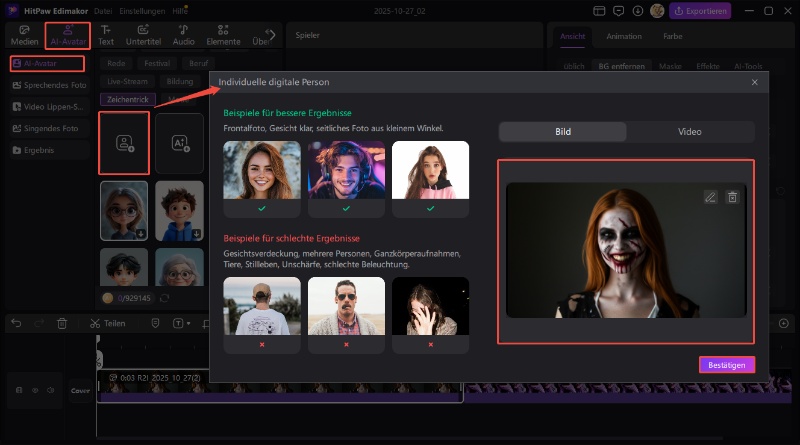Click the edit pencil icon on uploaded photo
The width and height of the screenshot is (800, 445).
[711, 198]
